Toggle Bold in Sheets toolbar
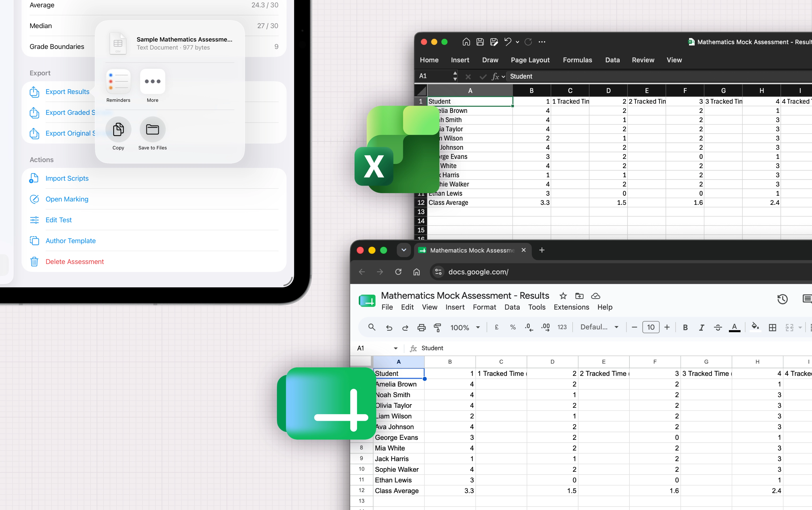The height and width of the screenshot is (510, 812). (685, 327)
